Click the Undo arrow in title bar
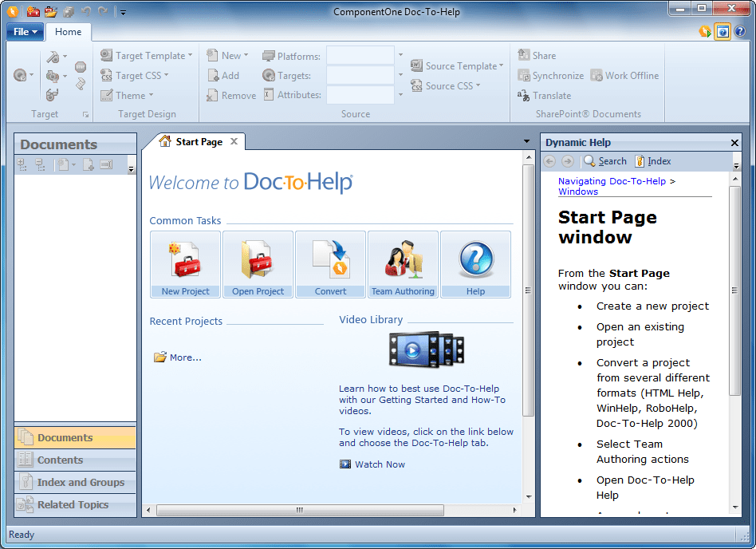 point(86,11)
